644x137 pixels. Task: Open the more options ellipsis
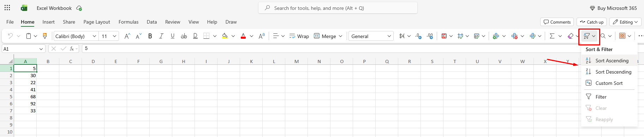pos(641,36)
